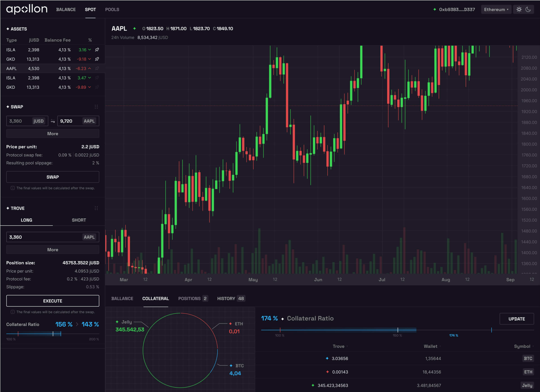Unpin the first ISLA asset row
The width and height of the screenshot is (540, 392).
pyautogui.click(x=97, y=50)
